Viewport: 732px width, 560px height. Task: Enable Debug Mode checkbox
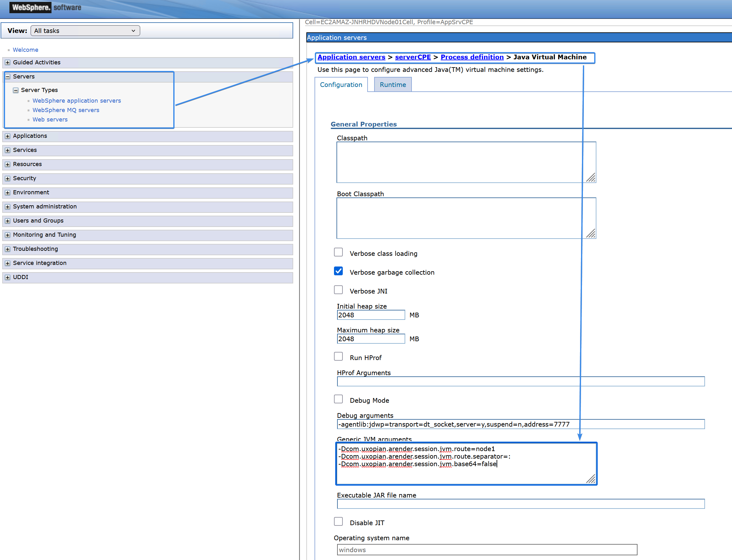[x=338, y=399]
